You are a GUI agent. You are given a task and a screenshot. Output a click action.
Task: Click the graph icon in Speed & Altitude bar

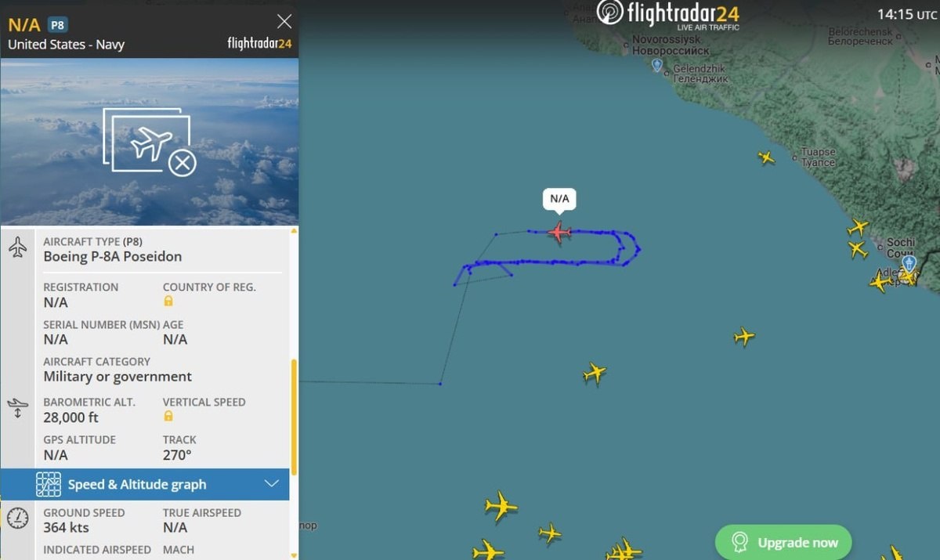point(49,484)
